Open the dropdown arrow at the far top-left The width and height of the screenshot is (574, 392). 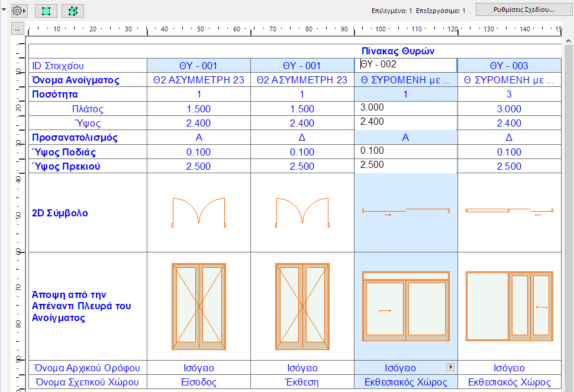[x=5, y=10]
